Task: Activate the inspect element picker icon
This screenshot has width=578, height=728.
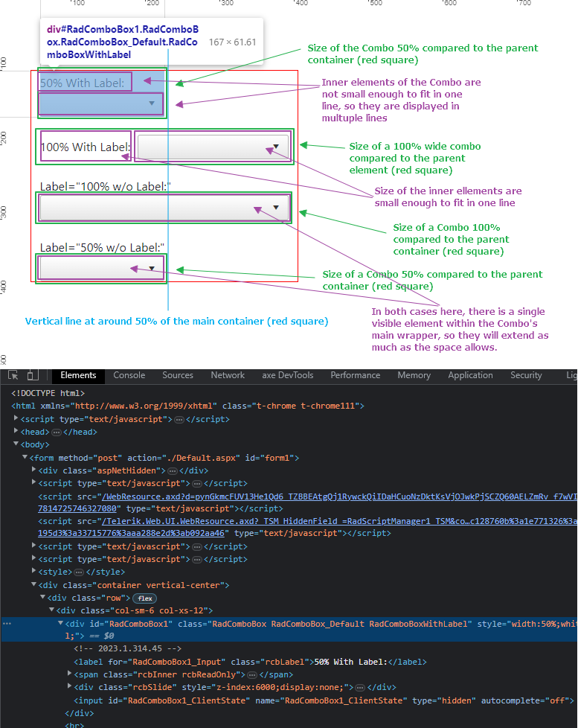Action: (x=13, y=375)
